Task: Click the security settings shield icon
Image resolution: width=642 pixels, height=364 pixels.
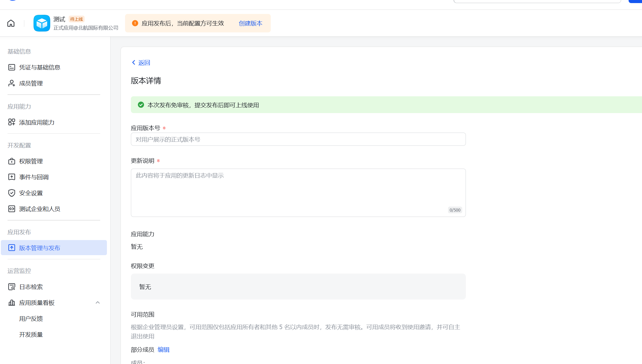Action: tap(11, 193)
